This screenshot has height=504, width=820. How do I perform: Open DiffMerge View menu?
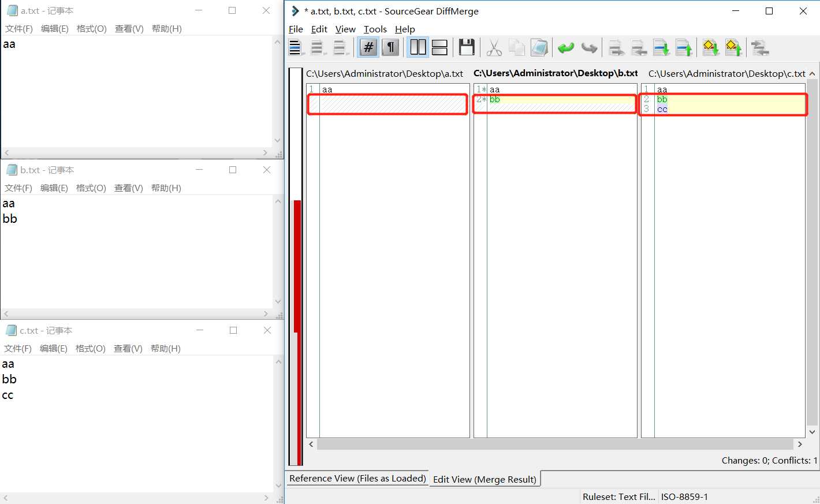345,29
